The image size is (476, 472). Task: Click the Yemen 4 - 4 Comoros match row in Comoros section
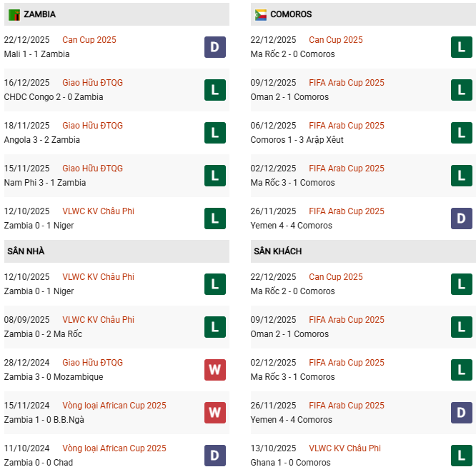tap(291, 226)
